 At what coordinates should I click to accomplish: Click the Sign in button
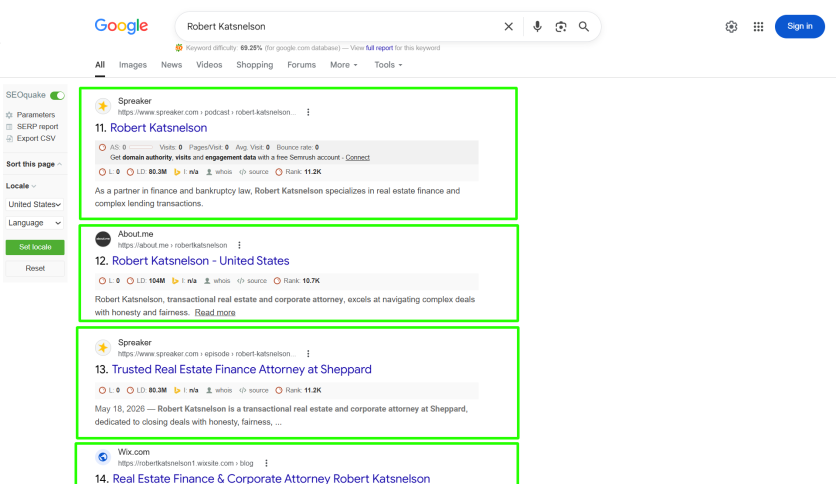click(x=800, y=27)
